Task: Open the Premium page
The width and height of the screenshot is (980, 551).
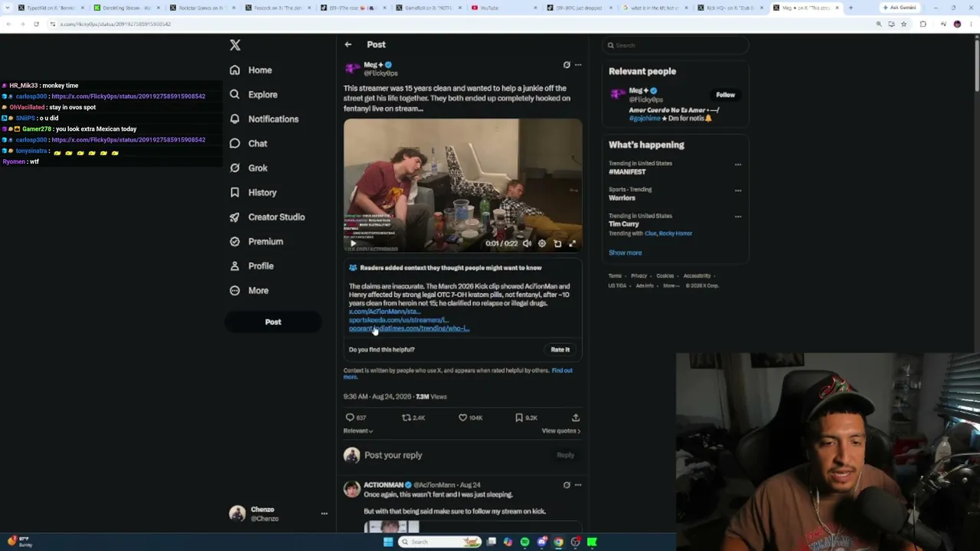Action: [x=256, y=242]
